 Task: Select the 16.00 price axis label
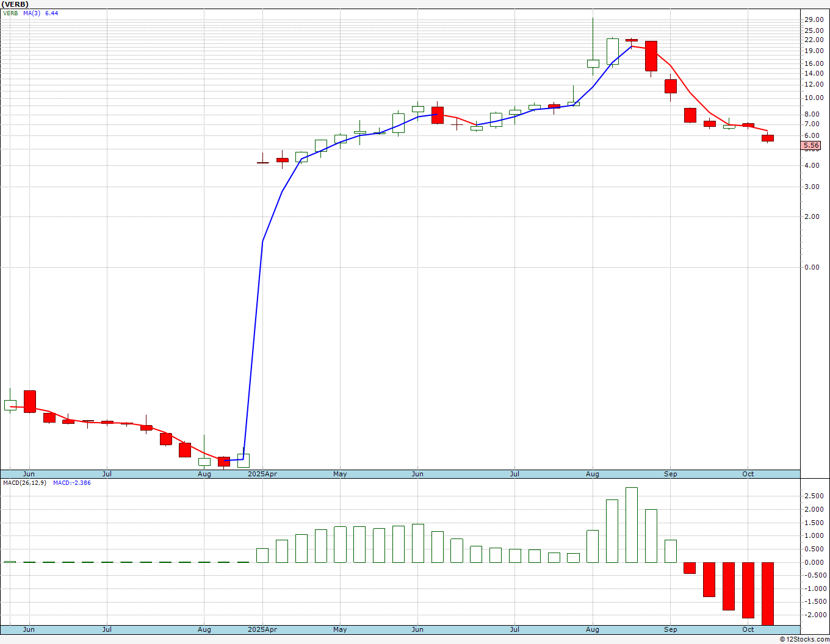point(813,63)
